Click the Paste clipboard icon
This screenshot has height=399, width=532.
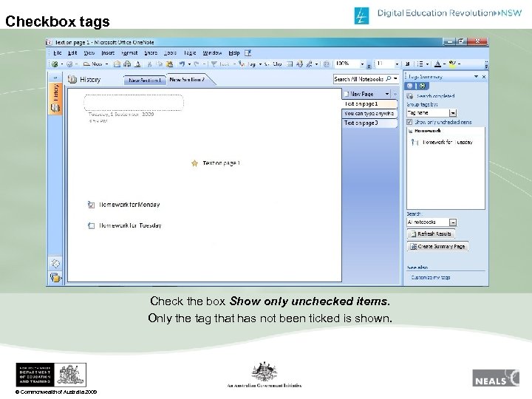click(169, 64)
